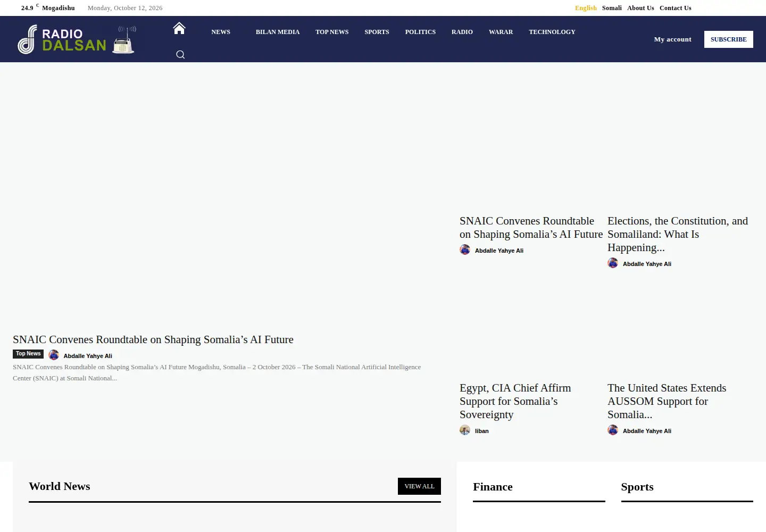Select POLITICS in the navigation bar
This screenshot has height=532, width=766.
pos(420,32)
